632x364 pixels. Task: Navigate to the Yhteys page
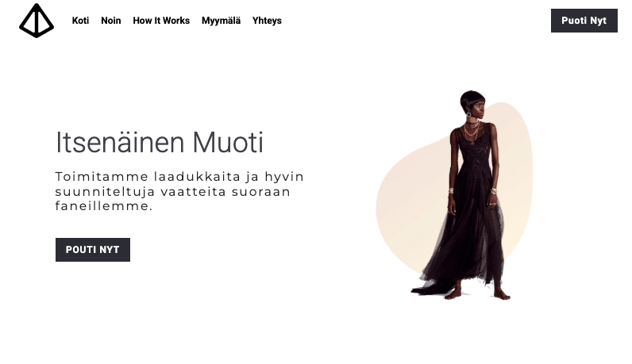click(x=267, y=21)
